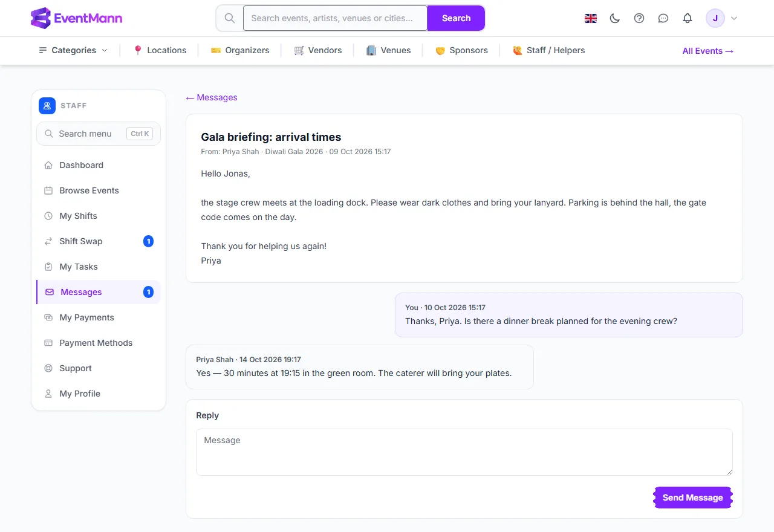Open Vendors in the navigation bar
The width and height of the screenshot is (774, 532).
[x=318, y=50]
